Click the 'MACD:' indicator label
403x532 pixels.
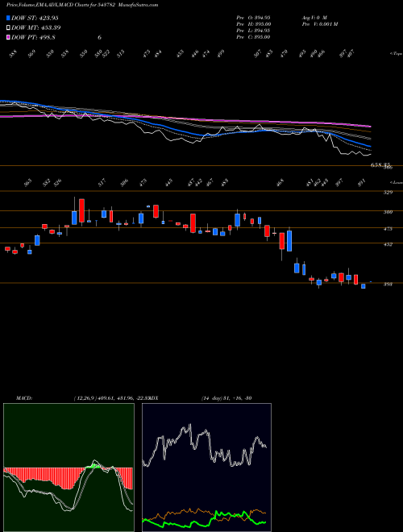[24, 398]
